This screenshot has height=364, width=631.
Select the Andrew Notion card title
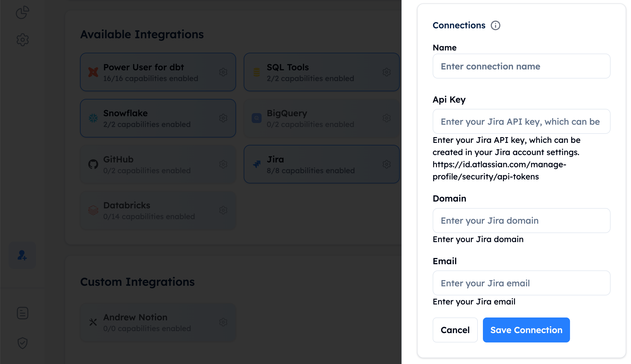click(x=135, y=317)
